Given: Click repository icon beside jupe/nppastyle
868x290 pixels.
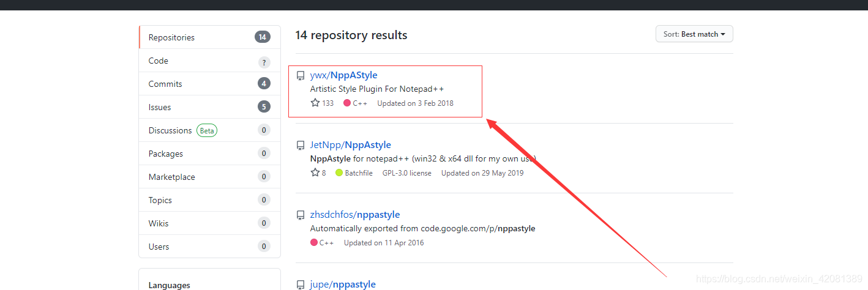Looking at the screenshot, I should [301, 285].
